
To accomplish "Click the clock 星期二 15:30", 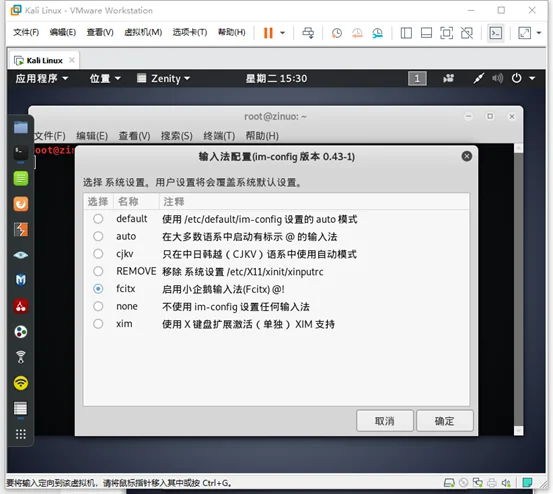I will [x=276, y=78].
